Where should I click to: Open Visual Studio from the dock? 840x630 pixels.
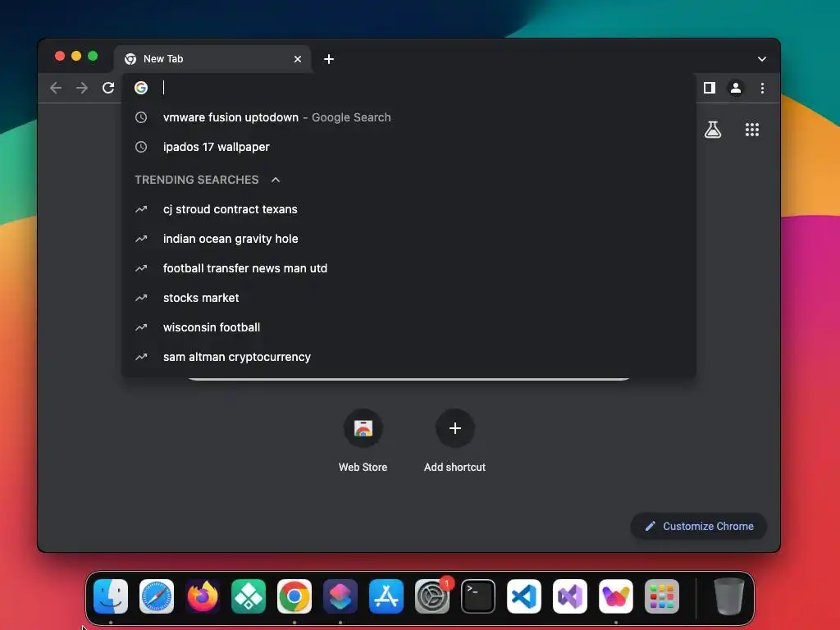pyautogui.click(x=570, y=596)
